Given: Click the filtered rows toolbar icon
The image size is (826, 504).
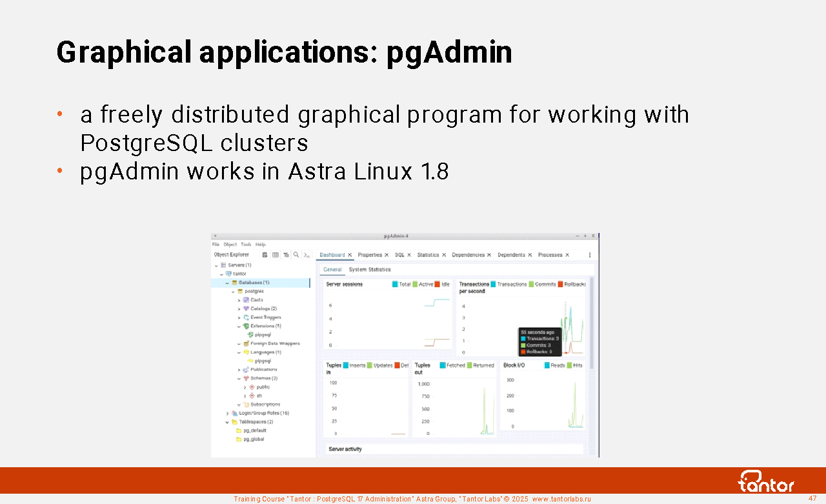Looking at the screenshot, I should coord(286,255).
